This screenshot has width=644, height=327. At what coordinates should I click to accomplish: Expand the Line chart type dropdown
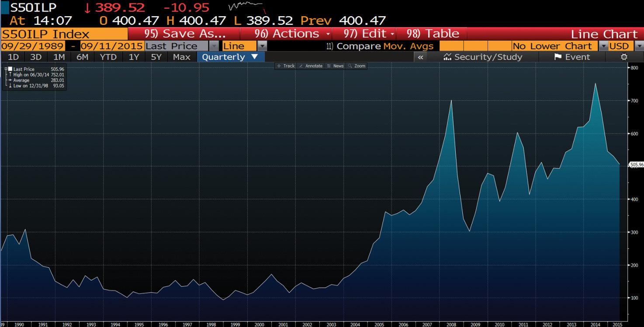coord(261,46)
